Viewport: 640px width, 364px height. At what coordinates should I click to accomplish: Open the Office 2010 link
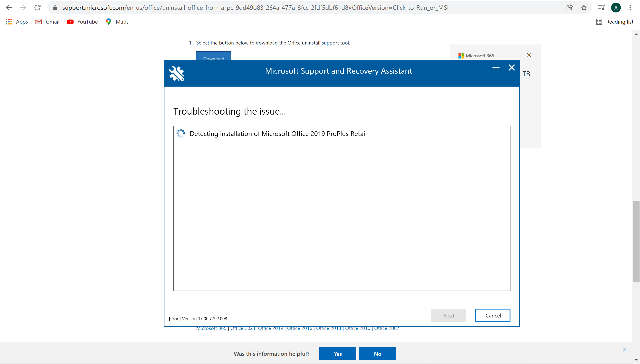(358, 328)
